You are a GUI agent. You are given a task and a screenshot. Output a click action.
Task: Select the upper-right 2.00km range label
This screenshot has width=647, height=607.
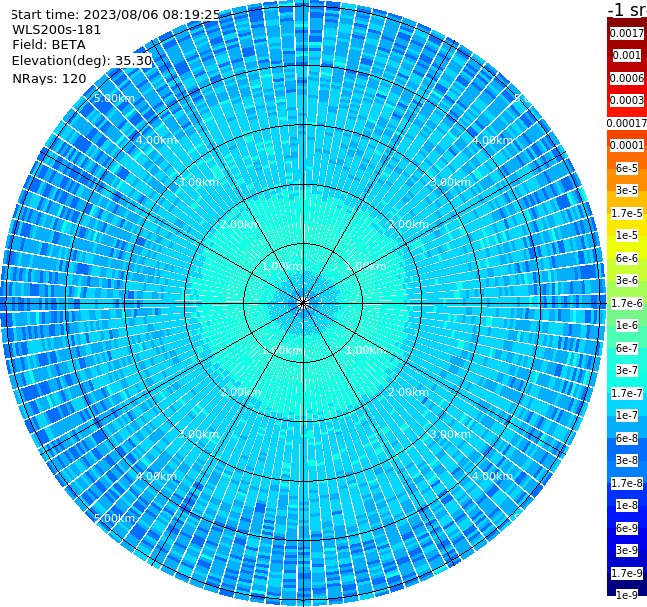coord(409,224)
